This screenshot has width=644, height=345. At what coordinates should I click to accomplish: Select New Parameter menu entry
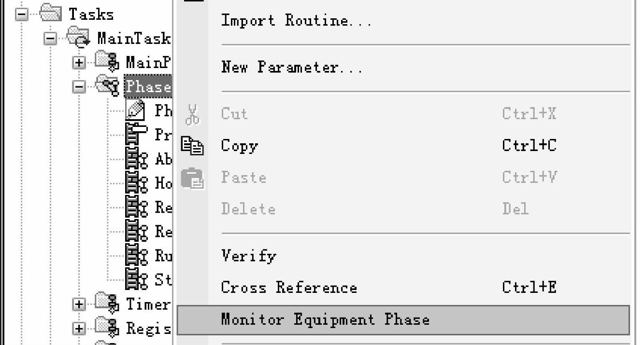click(x=292, y=67)
